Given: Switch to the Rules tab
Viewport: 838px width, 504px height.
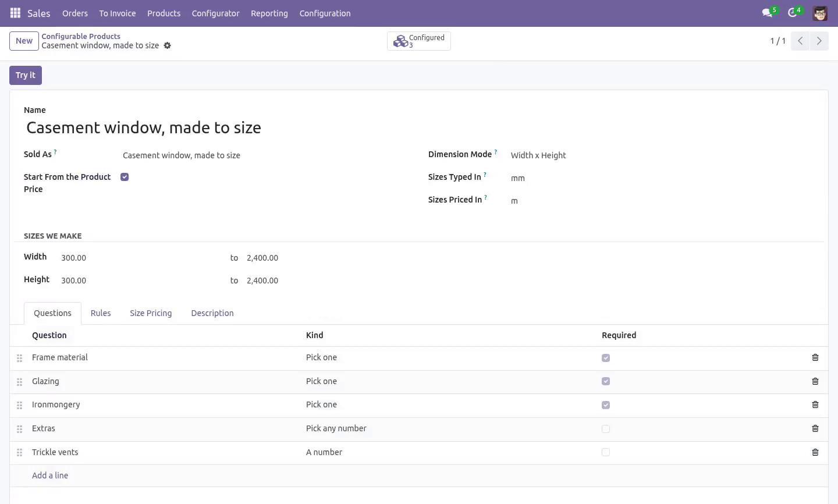Looking at the screenshot, I should click(x=101, y=313).
